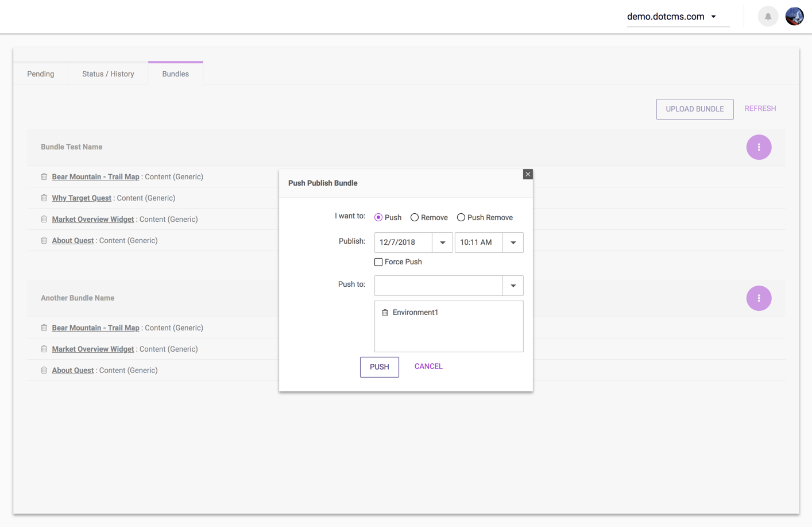This screenshot has width=812, height=527.
Task: Delete Environment1 using its trash icon
Action: click(x=385, y=313)
